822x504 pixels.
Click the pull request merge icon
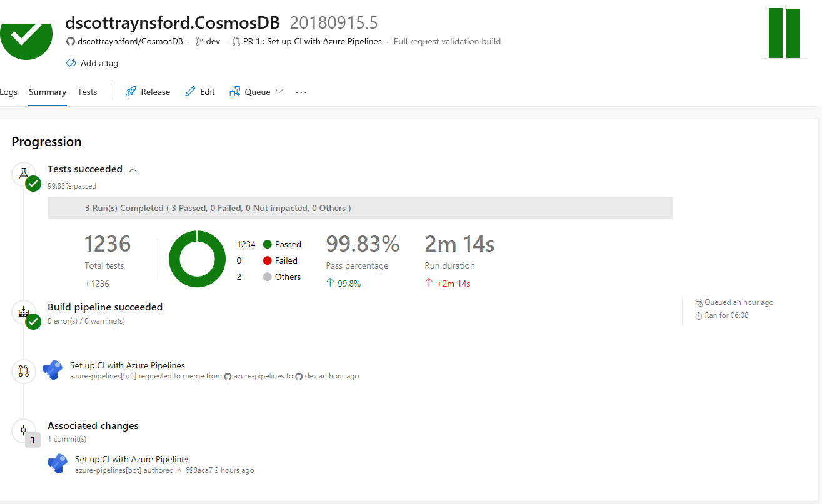pyautogui.click(x=24, y=371)
